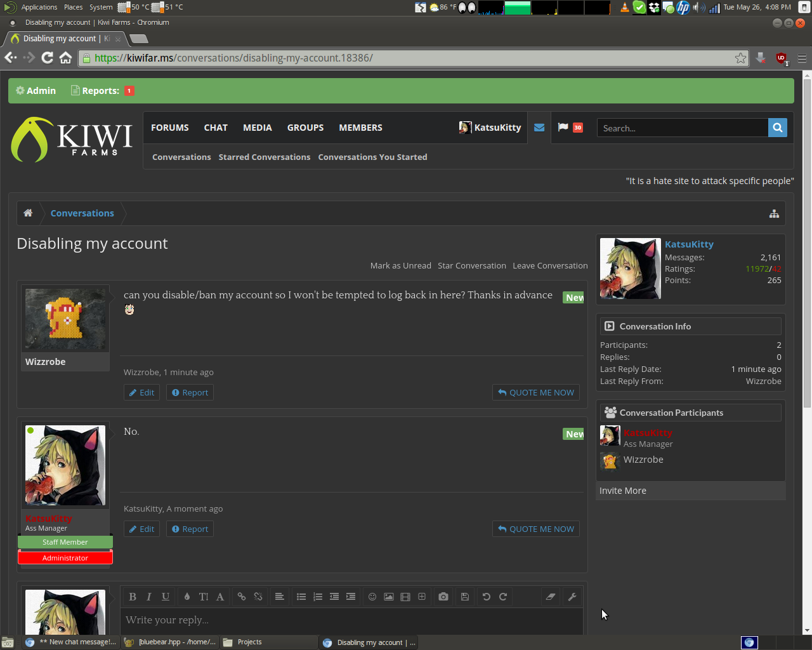Bookmark page with star icon in address bar
Image resolution: width=812 pixels, height=650 pixels.
coord(740,58)
